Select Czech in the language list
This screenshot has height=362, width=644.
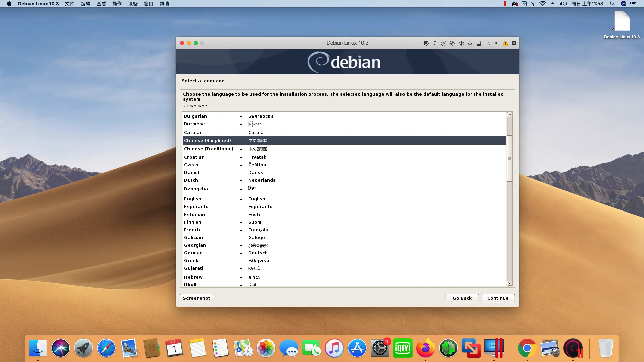click(344, 165)
